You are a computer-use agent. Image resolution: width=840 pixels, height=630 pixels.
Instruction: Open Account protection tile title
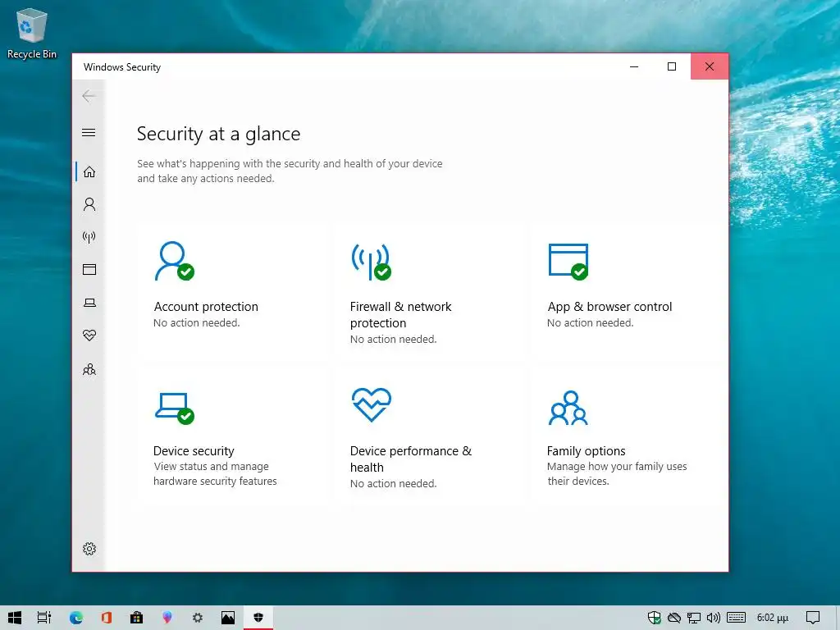point(206,307)
